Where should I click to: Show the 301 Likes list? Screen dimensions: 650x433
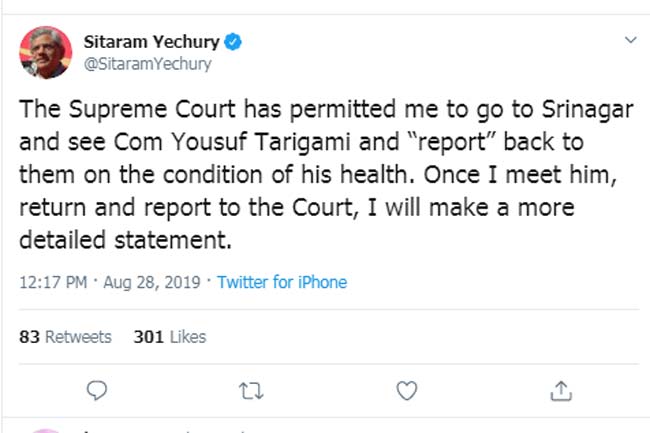click(169, 337)
